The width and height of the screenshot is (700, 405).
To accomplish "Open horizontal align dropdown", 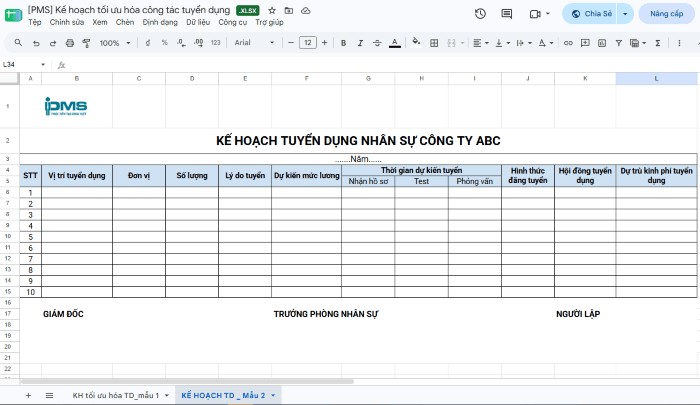I will coord(481,43).
